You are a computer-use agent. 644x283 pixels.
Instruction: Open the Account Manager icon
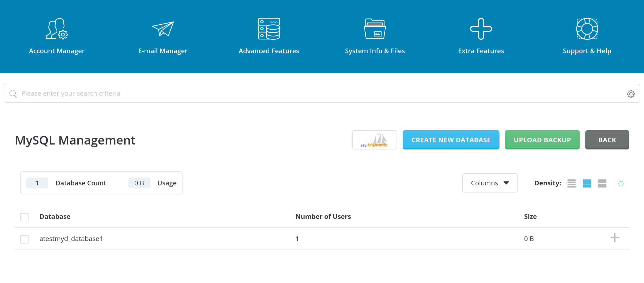click(x=57, y=29)
